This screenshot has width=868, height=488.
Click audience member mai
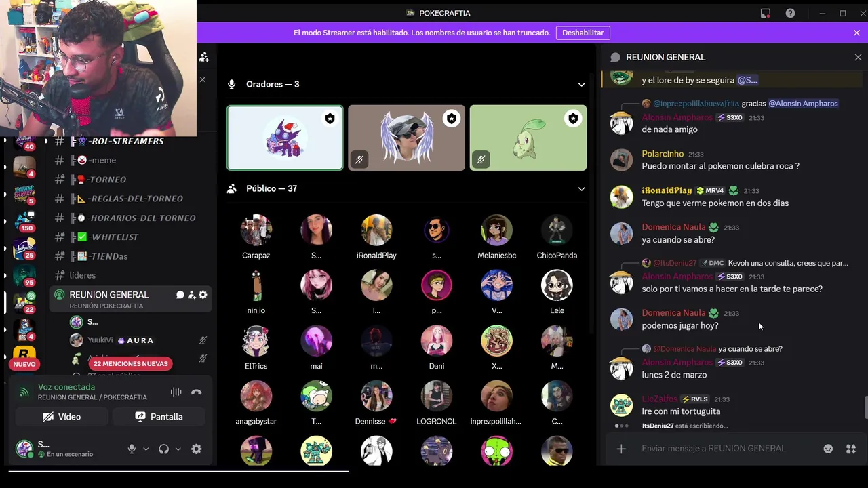pyautogui.click(x=316, y=348)
